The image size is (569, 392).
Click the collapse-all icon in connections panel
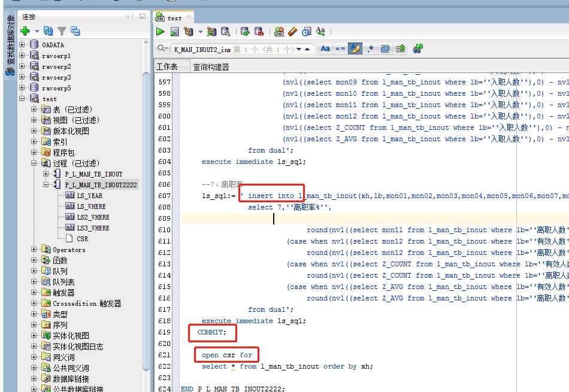click(75, 31)
